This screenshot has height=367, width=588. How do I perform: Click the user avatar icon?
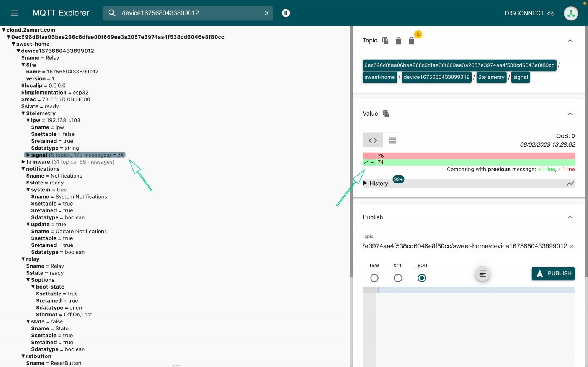tap(571, 13)
